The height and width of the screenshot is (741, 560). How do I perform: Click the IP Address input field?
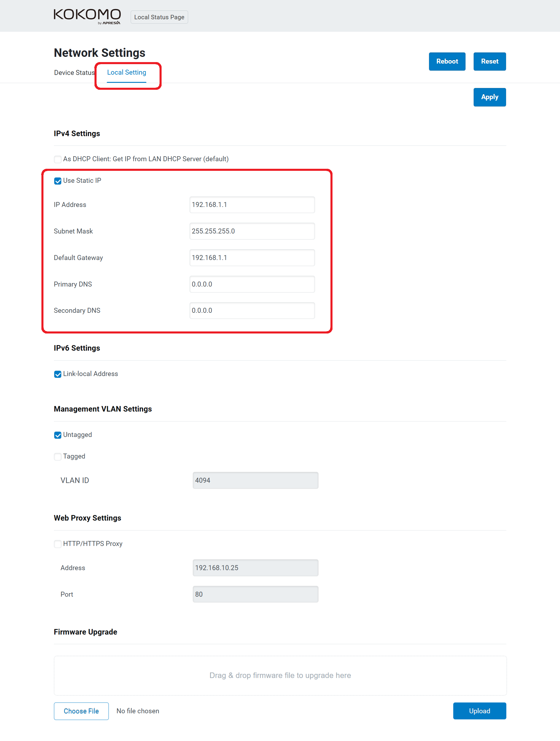coord(252,205)
